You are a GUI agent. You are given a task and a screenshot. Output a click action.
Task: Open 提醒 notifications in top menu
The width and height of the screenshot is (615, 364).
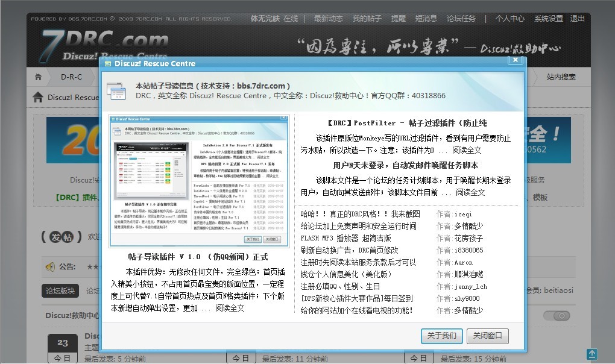(x=398, y=19)
